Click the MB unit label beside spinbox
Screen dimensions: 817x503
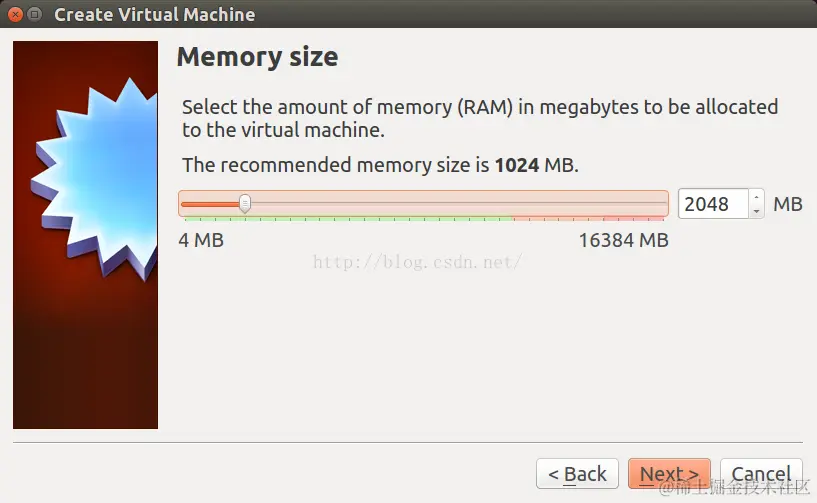coord(788,204)
